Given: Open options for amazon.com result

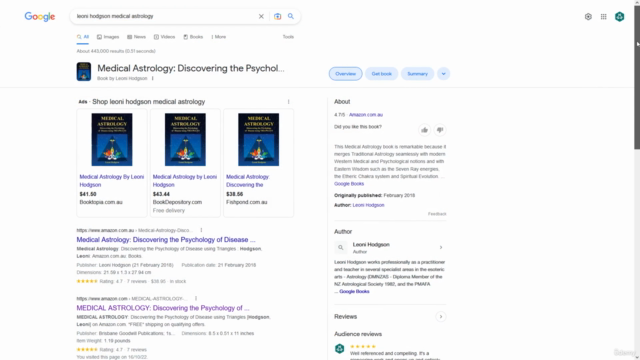Looking at the screenshot, I should (196, 298).
